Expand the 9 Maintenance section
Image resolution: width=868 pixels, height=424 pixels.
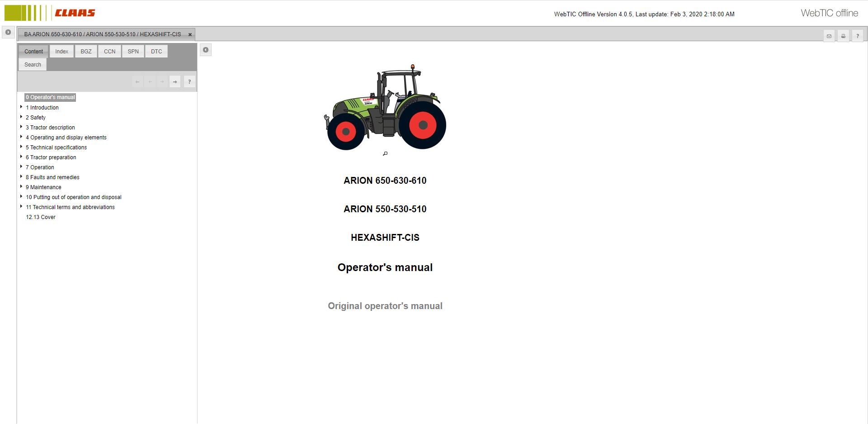tap(21, 186)
